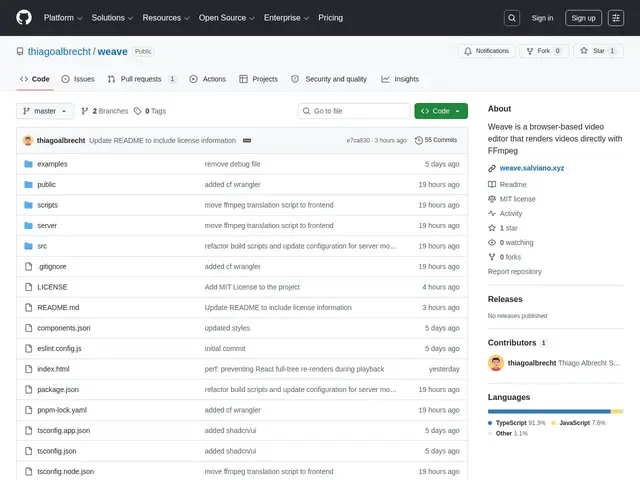Click the Notifications bell button
This screenshot has width=640, height=480.
(486, 51)
